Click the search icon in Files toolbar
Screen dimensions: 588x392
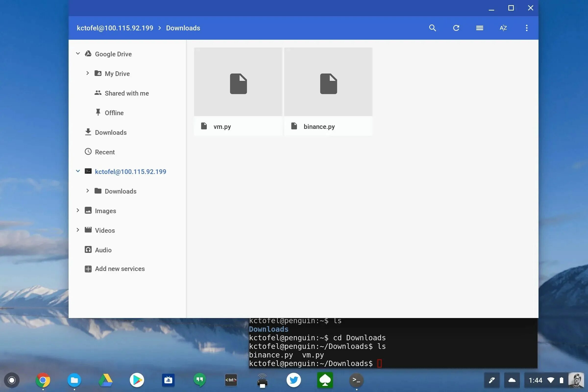click(x=432, y=28)
